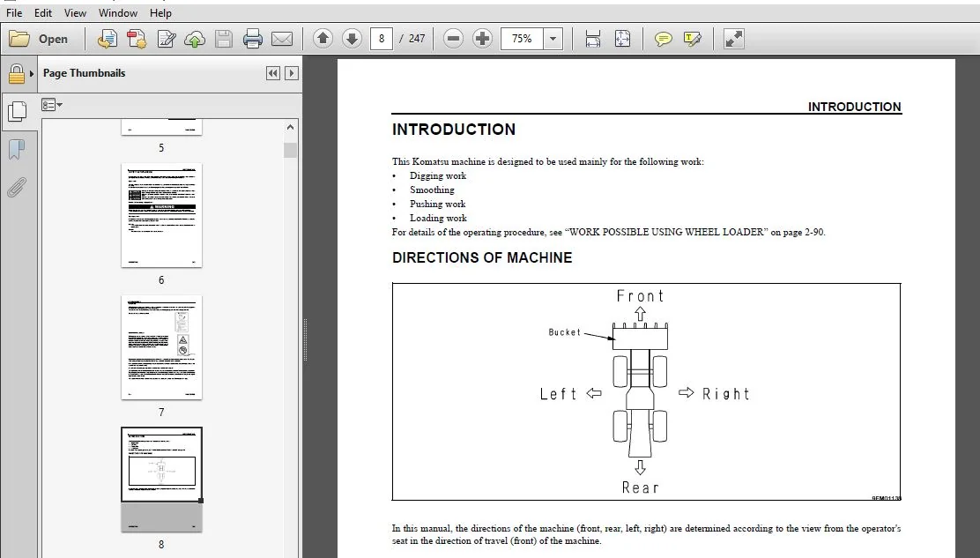Click the upload to cloud icon
Image resolution: width=980 pixels, height=558 pixels.
pos(195,39)
